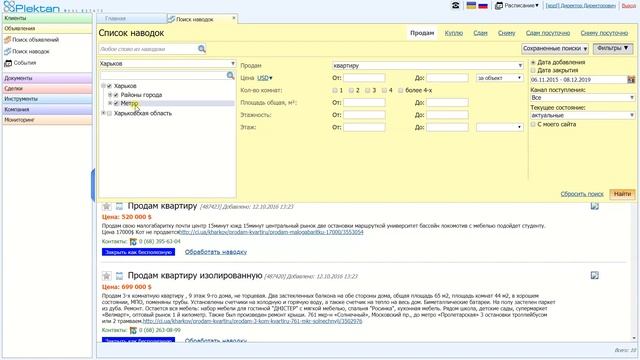Check the 2-room checkbox
This screenshot has width=640, height=360.
pos(351,90)
